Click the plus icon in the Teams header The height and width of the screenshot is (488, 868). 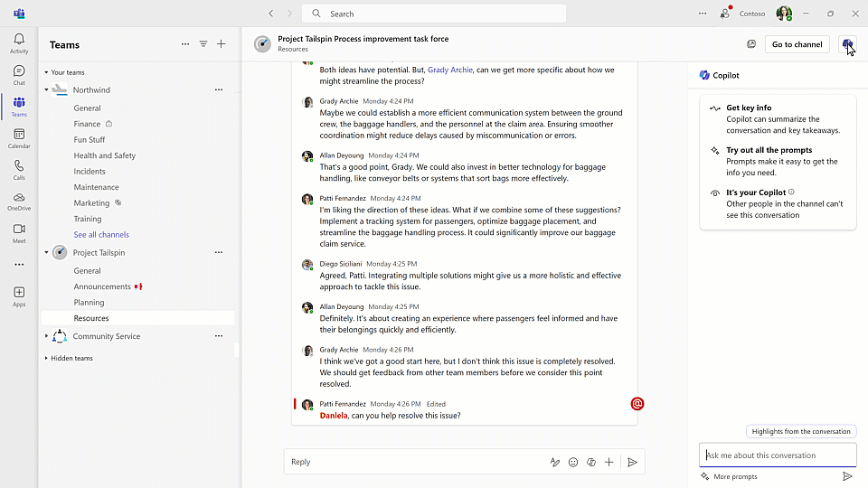[221, 44]
